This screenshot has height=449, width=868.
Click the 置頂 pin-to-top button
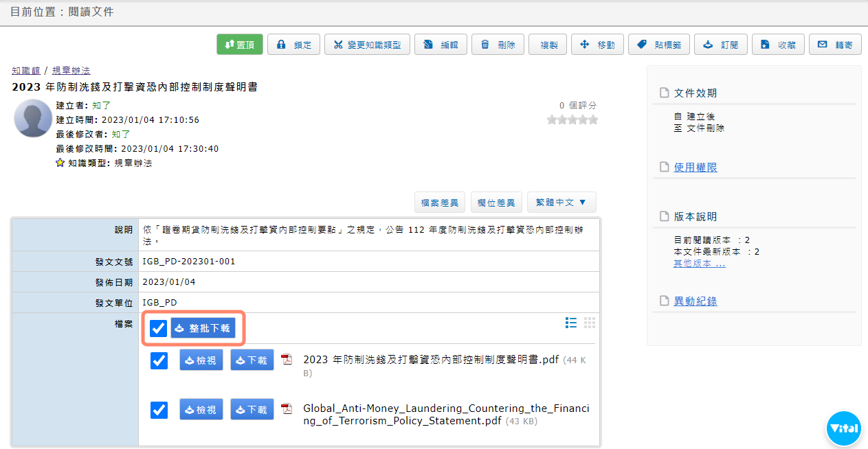pos(239,45)
